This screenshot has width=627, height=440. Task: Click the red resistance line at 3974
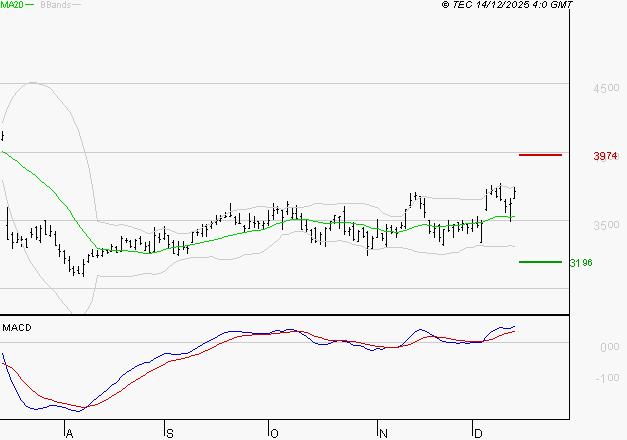click(540, 155)
